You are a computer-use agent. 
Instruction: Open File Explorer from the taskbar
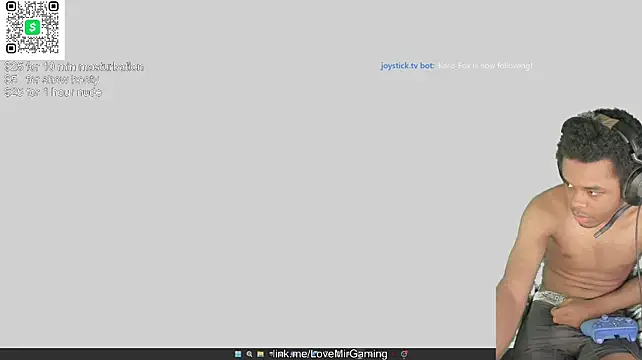click(260, 354)
